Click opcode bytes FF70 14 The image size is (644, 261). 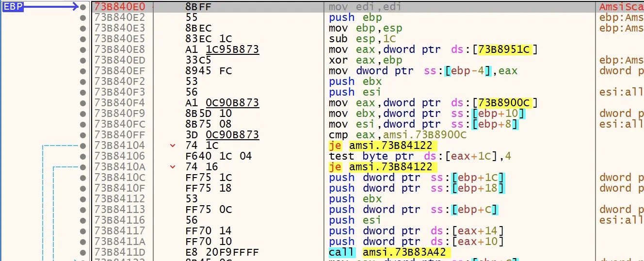pos(209,231)
